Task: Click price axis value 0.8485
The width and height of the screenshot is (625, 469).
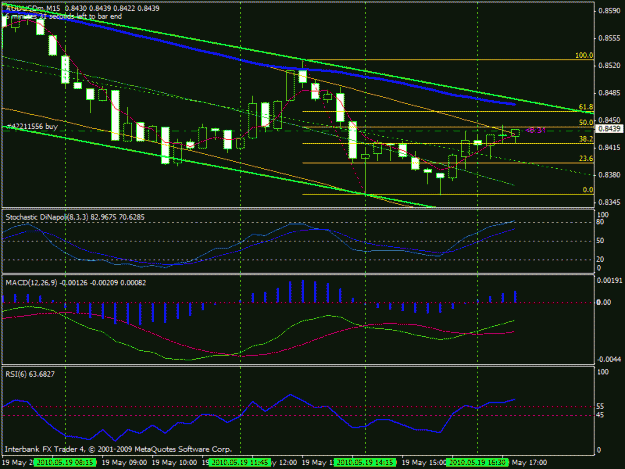Action: (x=609, y=93)
